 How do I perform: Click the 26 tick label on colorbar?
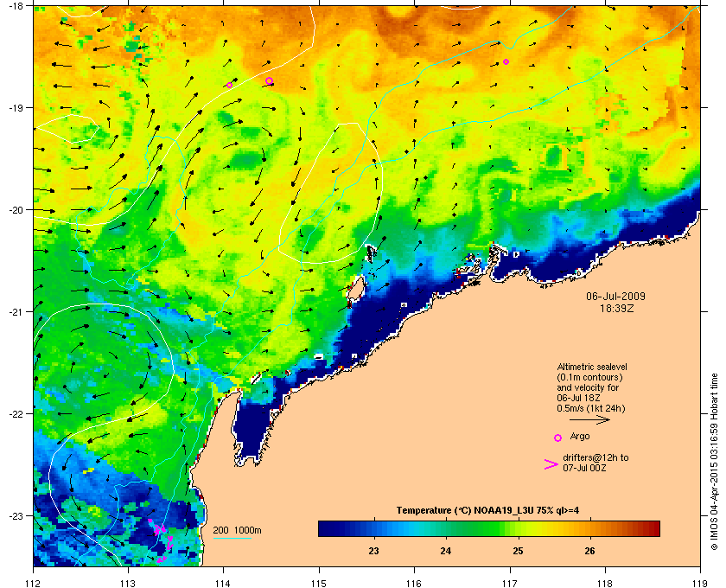point(589,551)
